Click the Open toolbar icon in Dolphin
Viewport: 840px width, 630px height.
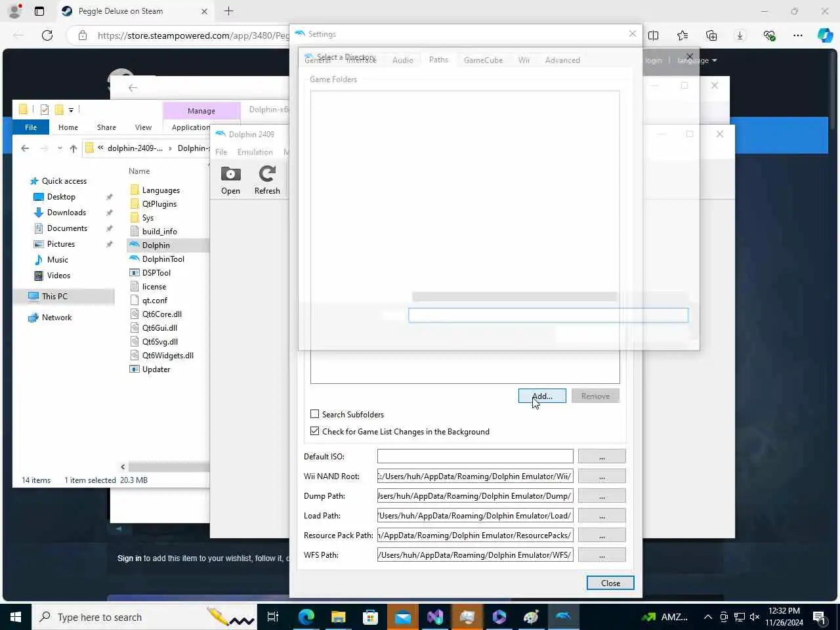pyautogui.click(x=230, y=180)
